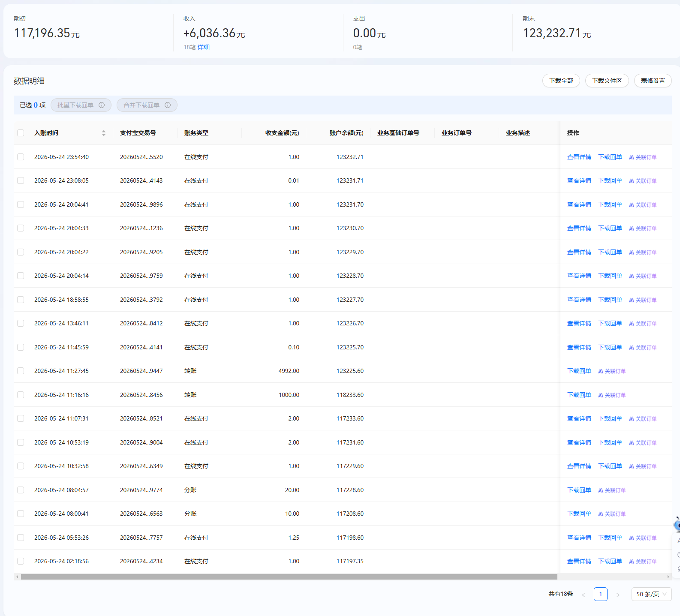The height and width of the screenshot is (616, 680).
Task: Go to next page arrow
Action: click(x=618, y=595)
